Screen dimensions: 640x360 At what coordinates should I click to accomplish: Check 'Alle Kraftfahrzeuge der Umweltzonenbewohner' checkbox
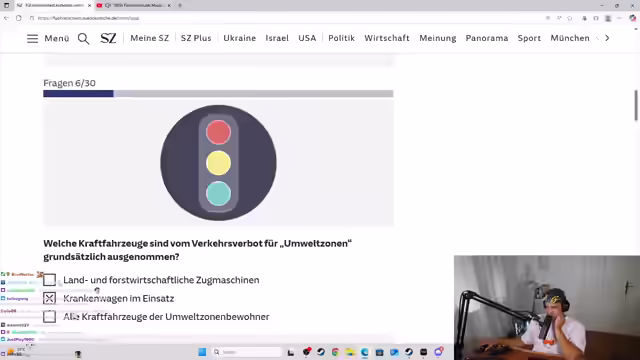tap(49, 317)
